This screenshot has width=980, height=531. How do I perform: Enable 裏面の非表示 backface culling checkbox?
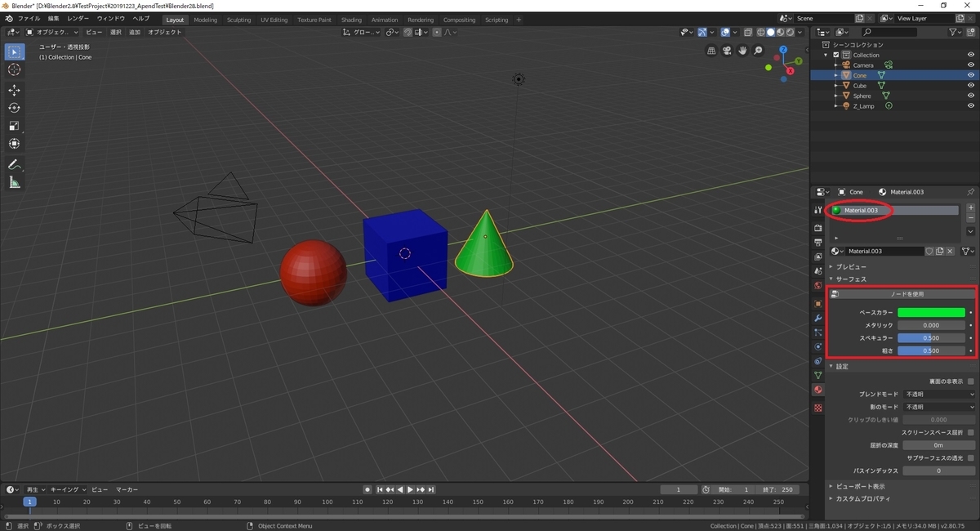click(971, 382)
